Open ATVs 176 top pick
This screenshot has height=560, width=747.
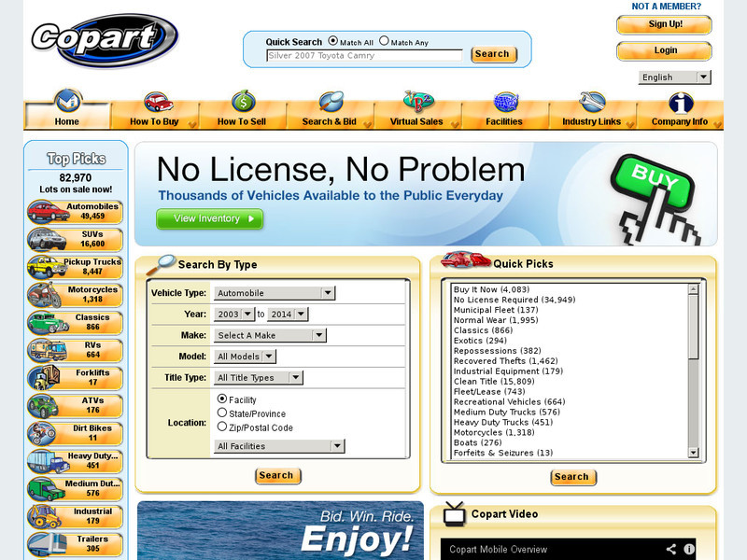pyautogui.click(x=76, y=405)
